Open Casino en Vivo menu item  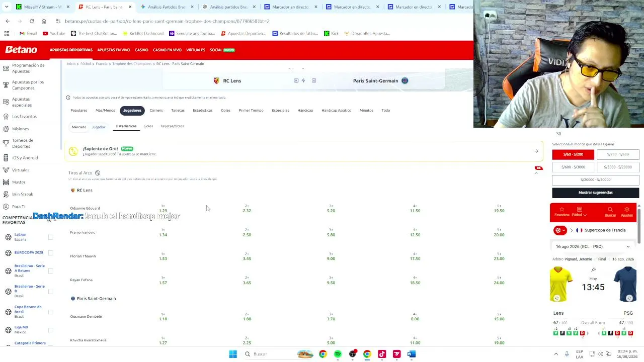pyautogui.click(x=167, y=50)
